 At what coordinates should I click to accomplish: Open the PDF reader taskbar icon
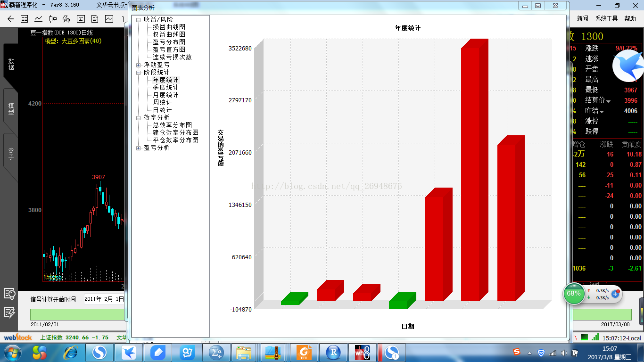pos(304,353)
